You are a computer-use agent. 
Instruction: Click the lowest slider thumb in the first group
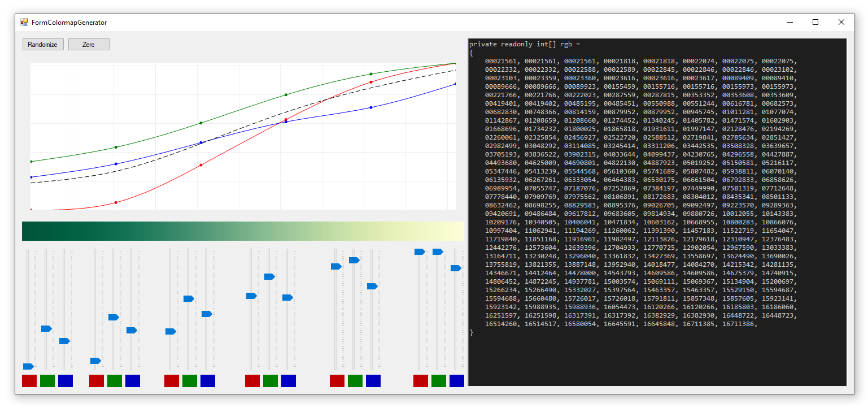pos(28,366)
